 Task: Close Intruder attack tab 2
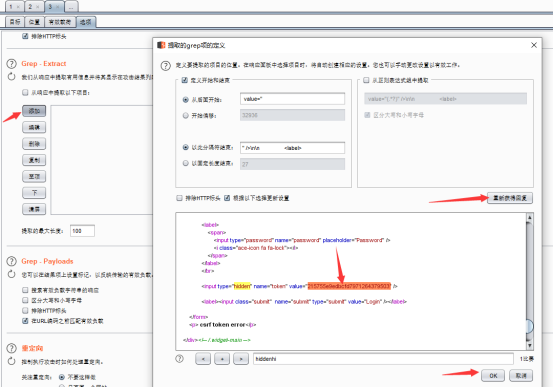(x=38, y=7)
